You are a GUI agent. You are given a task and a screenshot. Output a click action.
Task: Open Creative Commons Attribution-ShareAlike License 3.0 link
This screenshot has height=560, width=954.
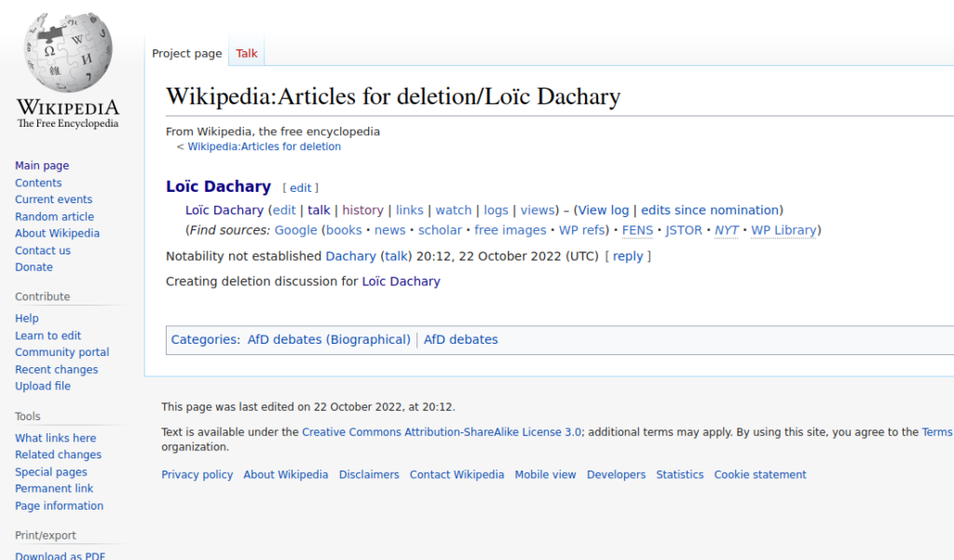(442, 432)
